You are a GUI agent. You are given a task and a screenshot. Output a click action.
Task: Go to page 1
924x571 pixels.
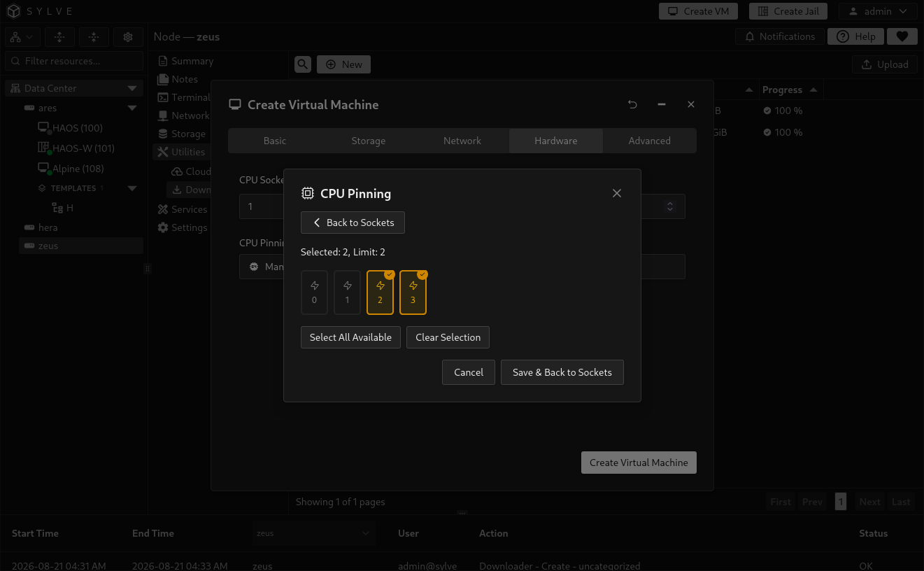[x=841, y=502]
